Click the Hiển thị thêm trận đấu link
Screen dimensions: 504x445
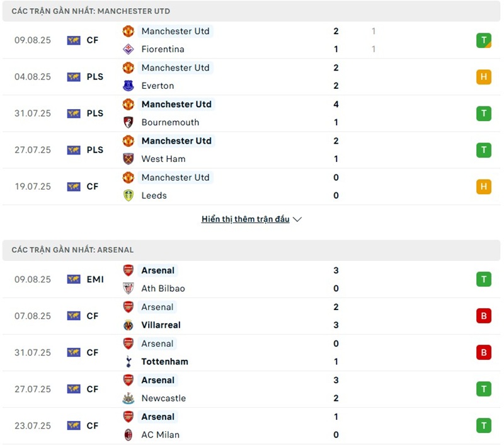[x=246, y=219]
